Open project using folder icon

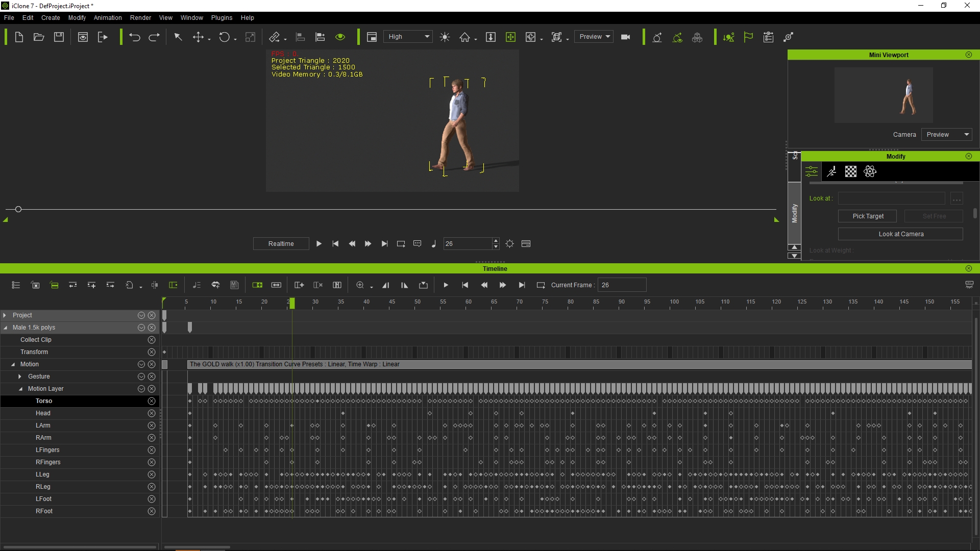39,37
